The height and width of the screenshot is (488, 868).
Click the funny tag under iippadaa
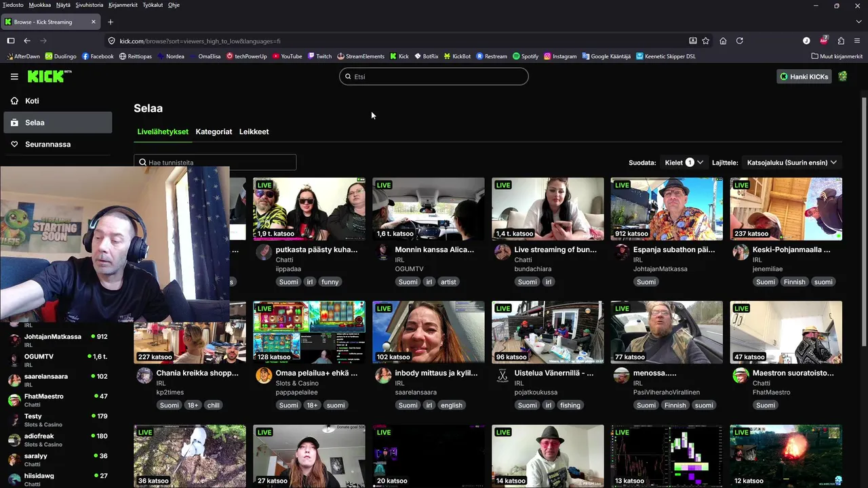pos(330,282)
